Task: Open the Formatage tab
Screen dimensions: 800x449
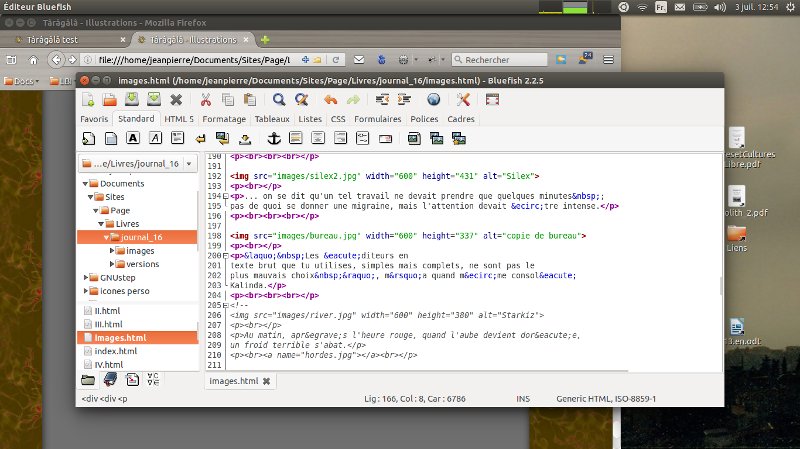Action: 224,119
